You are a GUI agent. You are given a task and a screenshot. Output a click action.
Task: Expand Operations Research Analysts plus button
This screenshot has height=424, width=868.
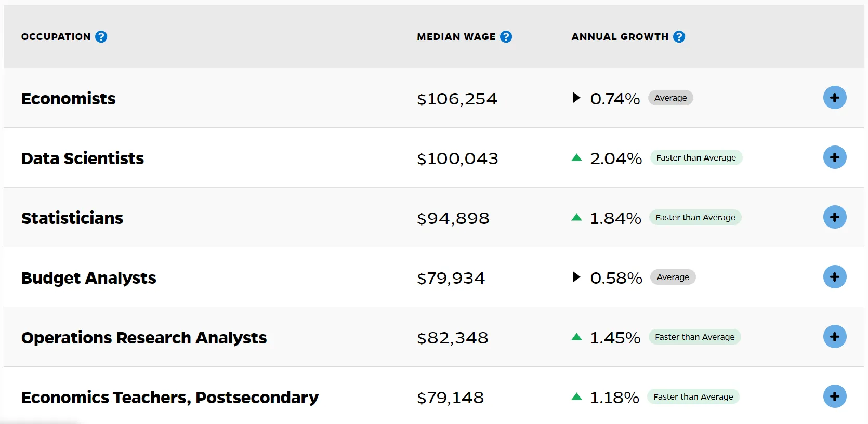[x=834, y=337]
